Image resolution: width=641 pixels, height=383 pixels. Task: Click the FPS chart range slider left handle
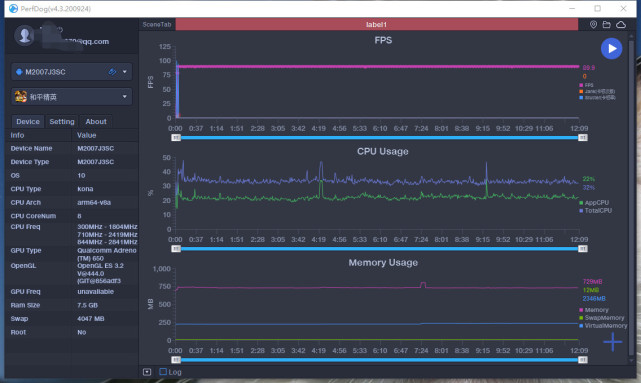[176, 138]
